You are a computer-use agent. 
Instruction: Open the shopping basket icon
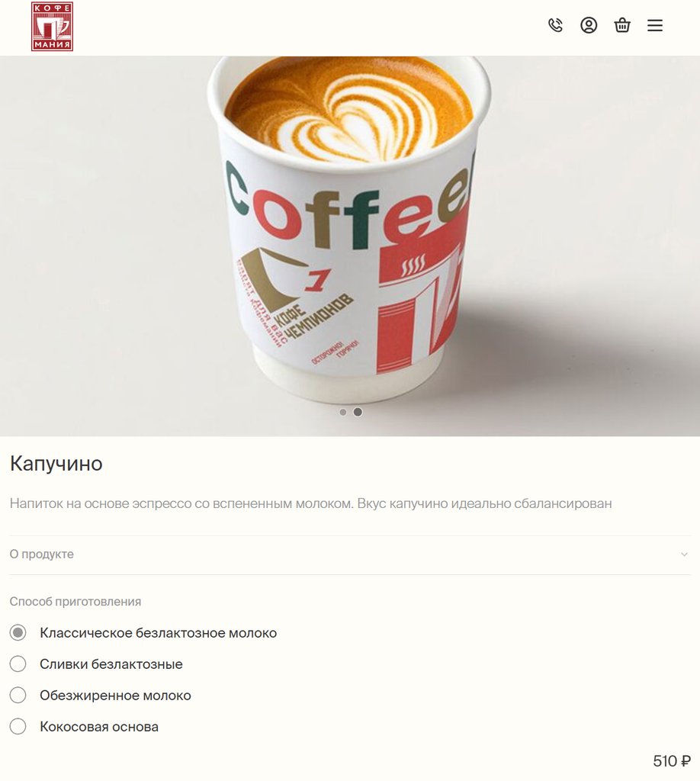pos(621,25)
